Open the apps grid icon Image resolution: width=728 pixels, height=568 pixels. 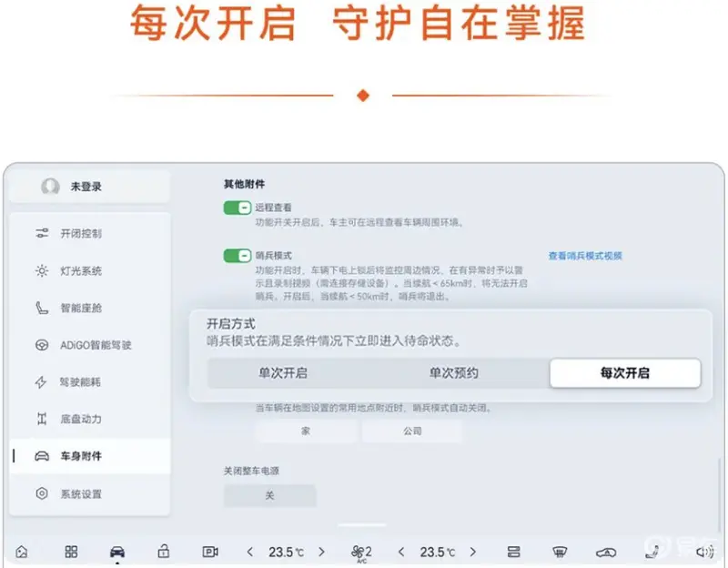tap(71, 552)
